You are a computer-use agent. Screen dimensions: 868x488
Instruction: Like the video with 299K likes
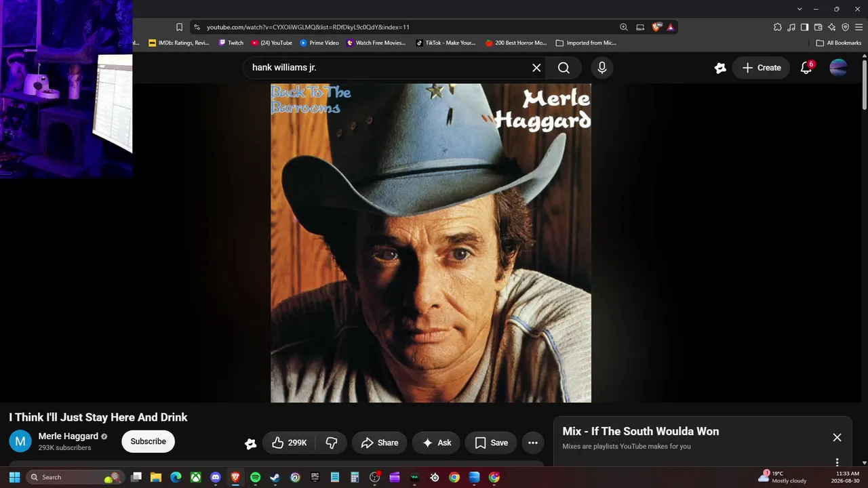[289, 443]
